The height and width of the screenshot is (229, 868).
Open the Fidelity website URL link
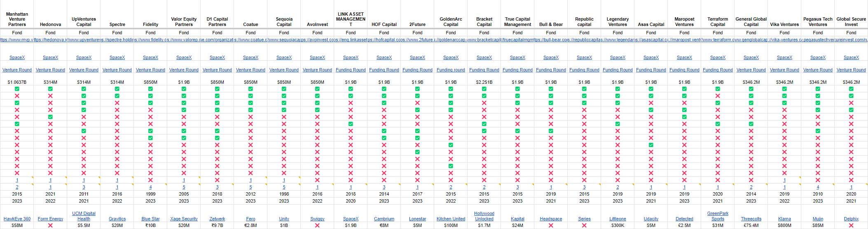150,40
